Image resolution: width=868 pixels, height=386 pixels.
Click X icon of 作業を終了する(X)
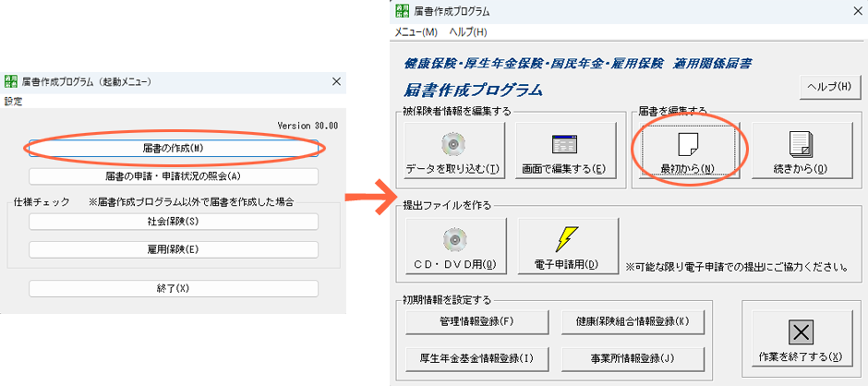pyautogui.click(x=800, y=334)
